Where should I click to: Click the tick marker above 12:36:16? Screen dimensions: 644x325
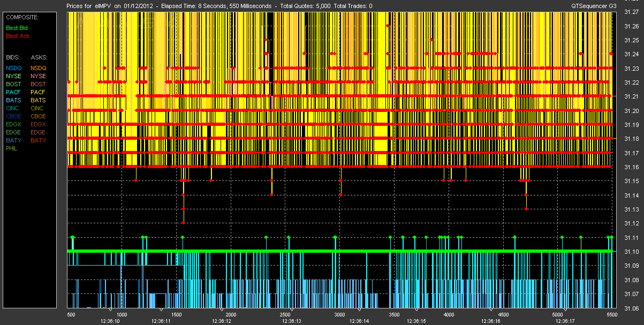[x=491, y=309]
